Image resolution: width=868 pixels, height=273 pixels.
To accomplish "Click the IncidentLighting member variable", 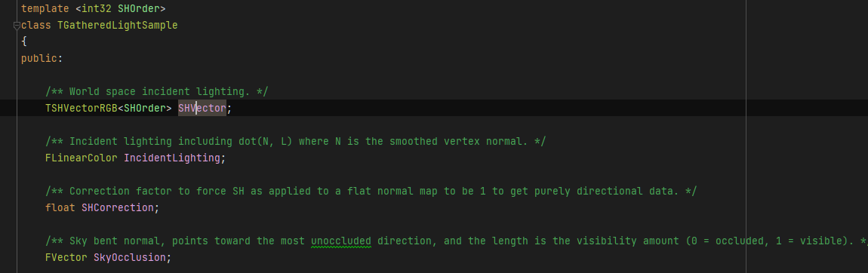I will coord(172,158).
